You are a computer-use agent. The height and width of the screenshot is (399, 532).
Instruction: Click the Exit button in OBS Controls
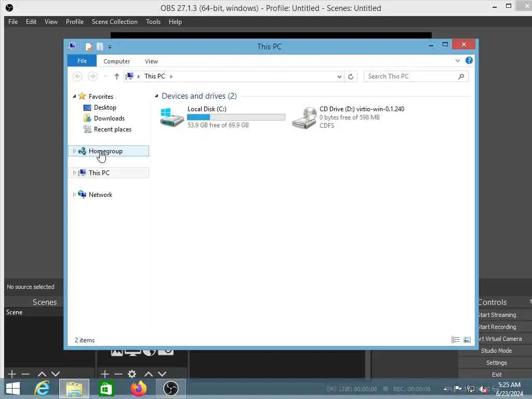[496, 374]
